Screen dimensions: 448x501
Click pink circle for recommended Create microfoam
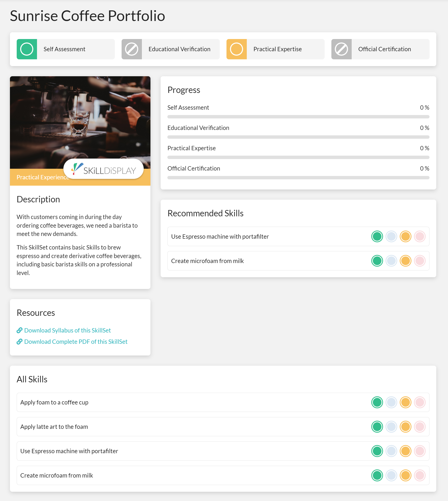[x=420, y=261]
